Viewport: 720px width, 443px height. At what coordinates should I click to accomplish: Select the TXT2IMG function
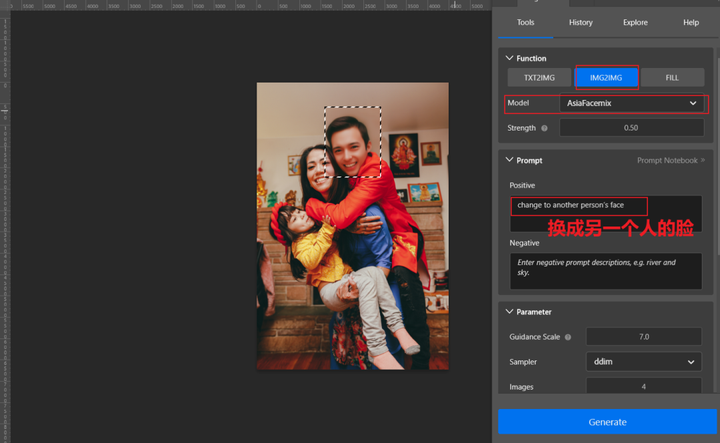[x=539, y=78]
